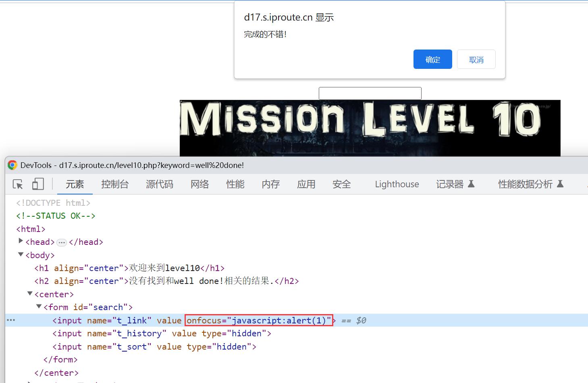Image resolution: width=588 pixels, height=383 pixels.
Task: Click the Mission Level 10 banner image
Action: click(x=370, y=128)
